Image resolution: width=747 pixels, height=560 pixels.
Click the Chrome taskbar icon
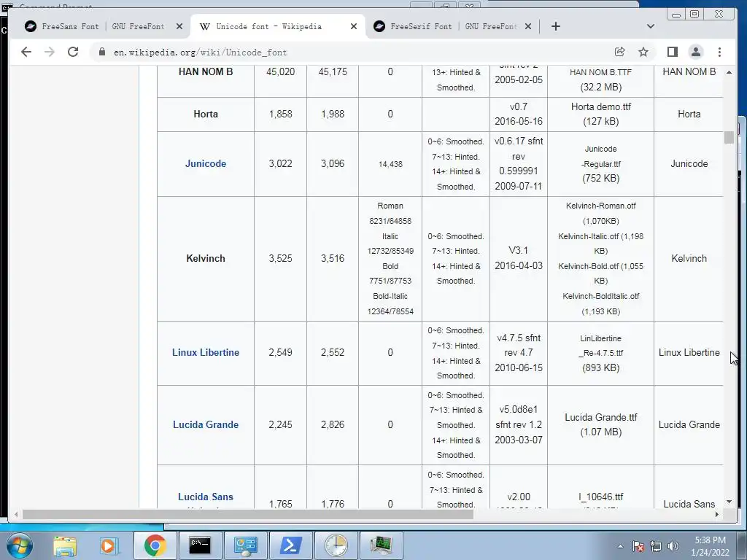155,545
